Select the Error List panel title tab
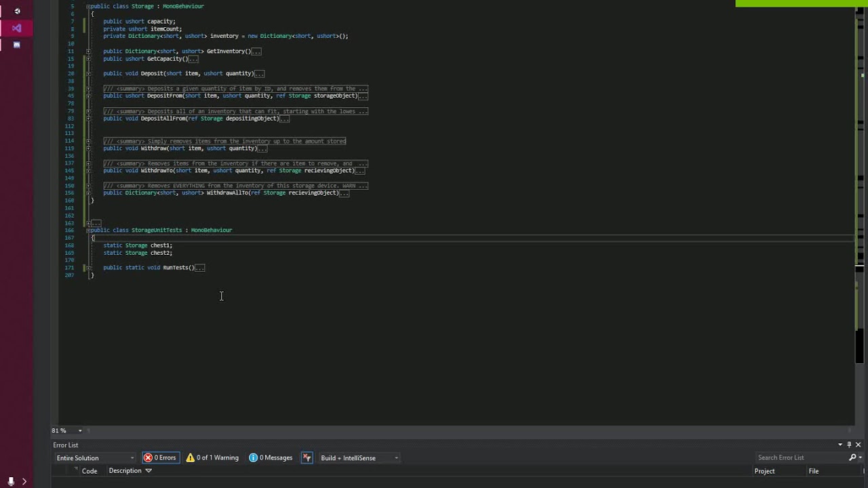This screenshot has height=488, width=868. click(66, 445)
